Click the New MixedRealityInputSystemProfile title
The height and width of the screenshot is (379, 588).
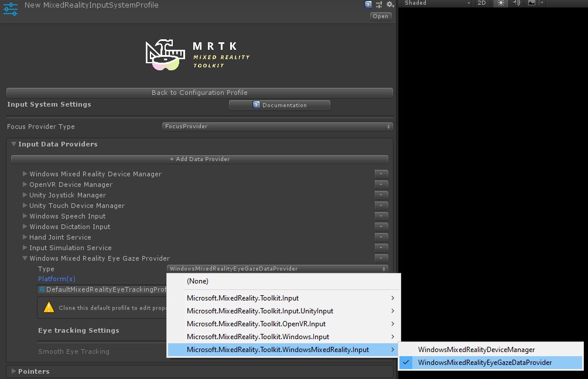click(91, 5)
